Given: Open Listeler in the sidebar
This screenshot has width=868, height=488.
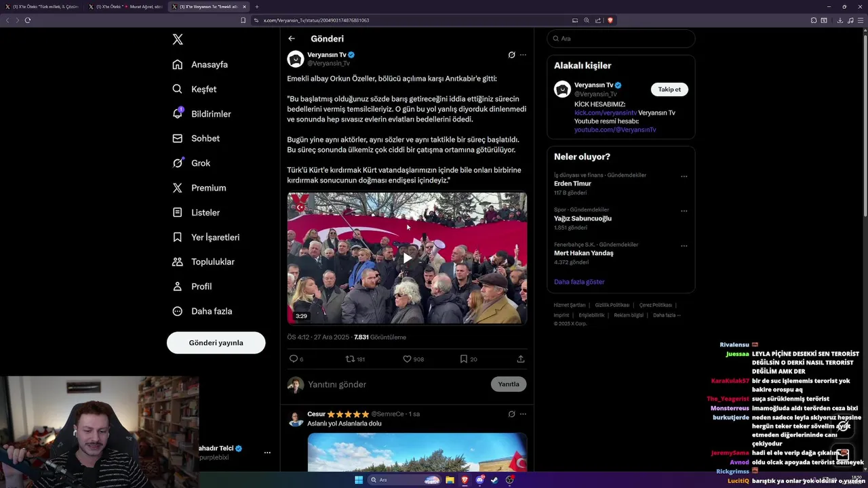Looking at the screenshot, I should [196, 212].
